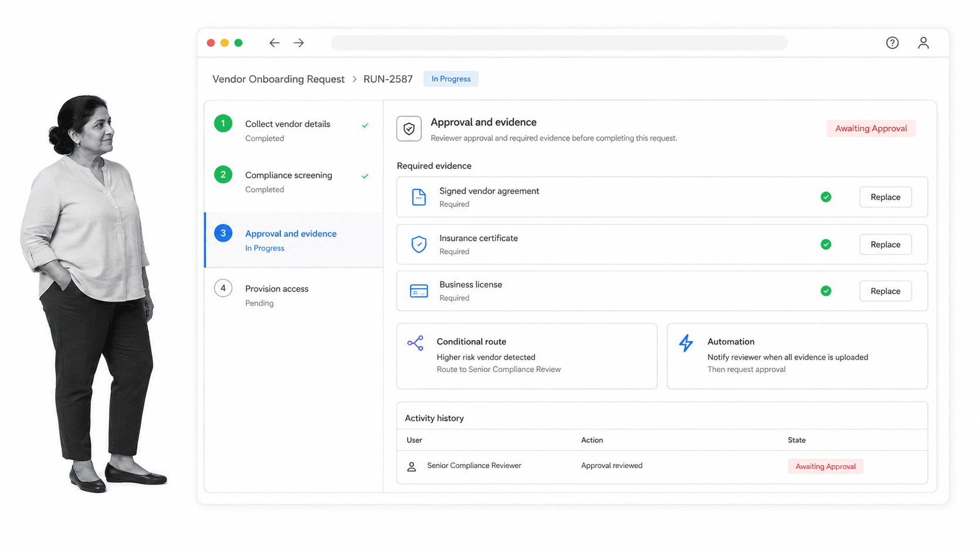Open the Collect vendor details step
The image size is (980, 552).
click(294, 130)
